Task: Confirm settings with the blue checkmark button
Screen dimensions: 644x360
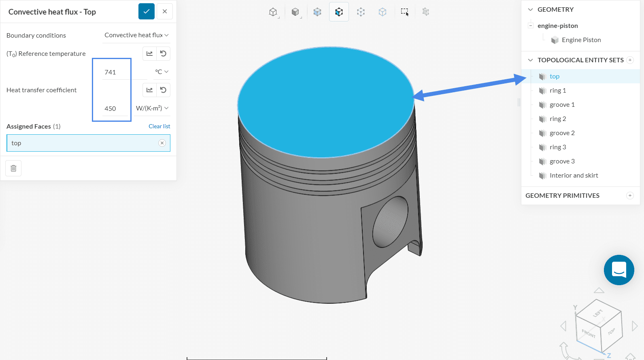Action: [x=146, y=11]
